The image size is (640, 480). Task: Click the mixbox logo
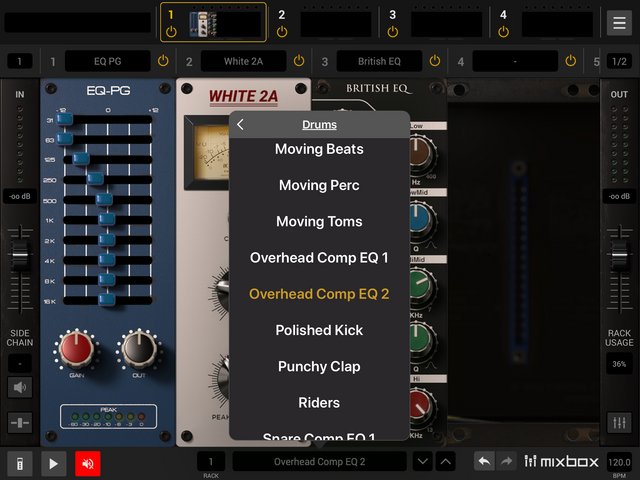pos(561,462)
